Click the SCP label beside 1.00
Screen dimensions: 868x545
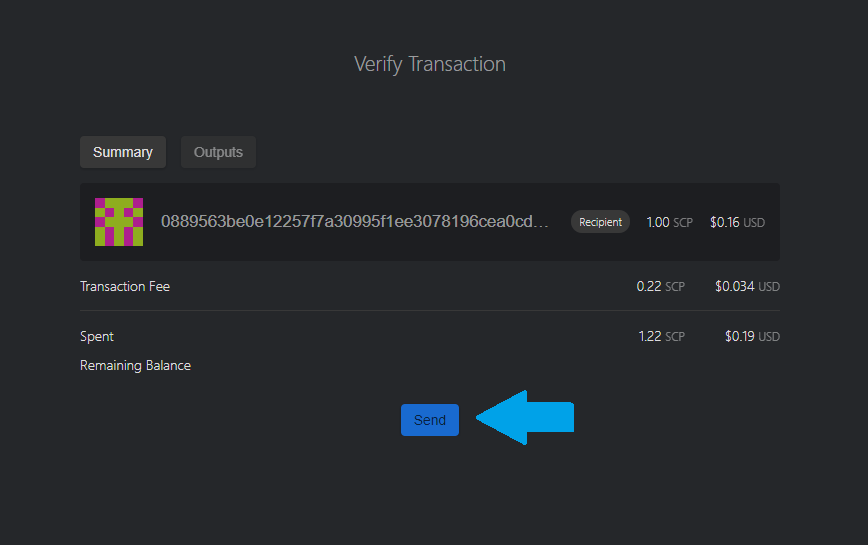click(x=683, y=223)
